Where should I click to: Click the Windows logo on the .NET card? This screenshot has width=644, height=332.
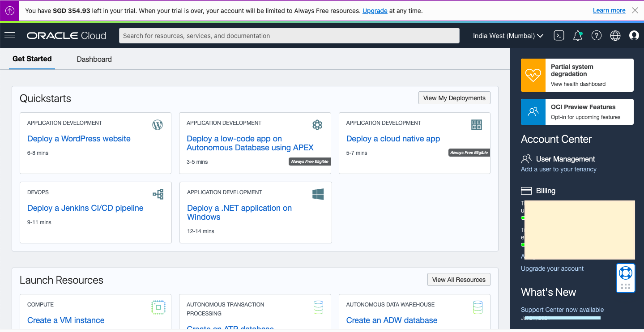click(318, 194)
